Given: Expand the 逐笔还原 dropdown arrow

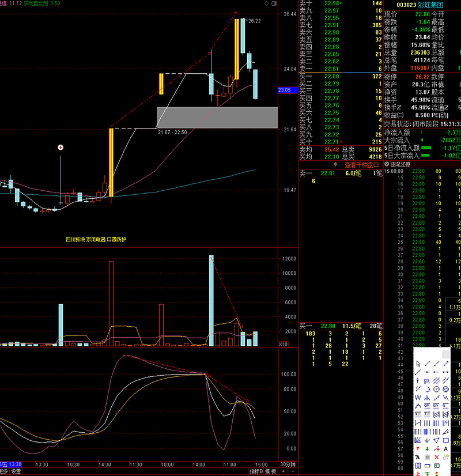Looking at the screenshot, I should coord(386,164).
